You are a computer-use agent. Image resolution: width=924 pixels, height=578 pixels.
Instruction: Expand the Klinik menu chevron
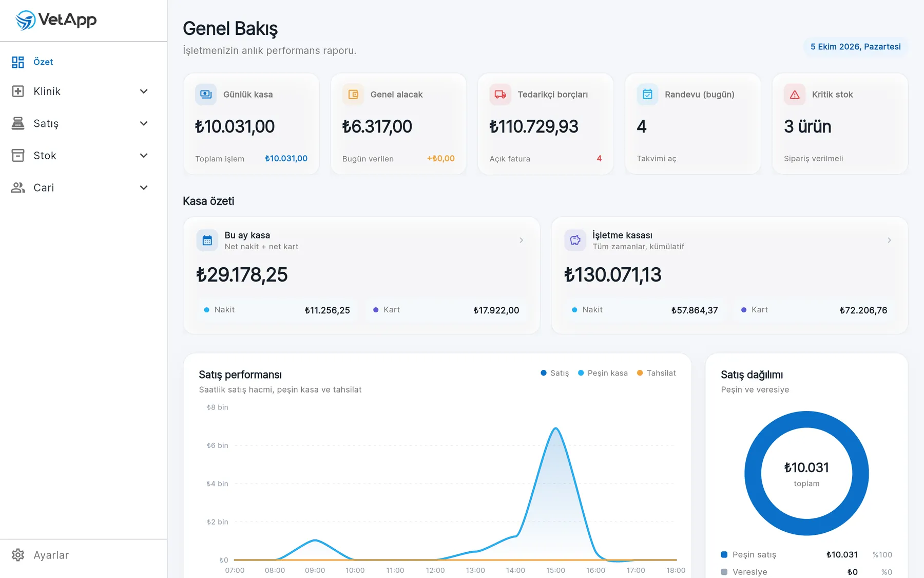click(x=144, y=91)
